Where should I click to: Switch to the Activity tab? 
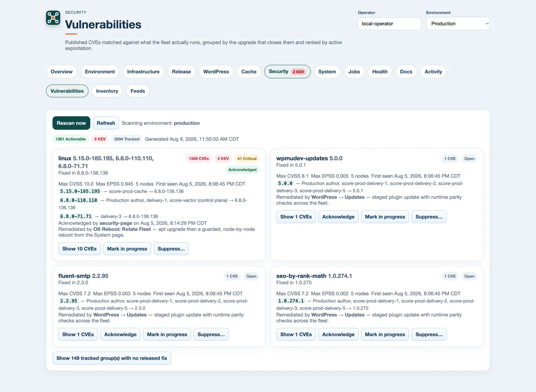[x=433, y=72]
